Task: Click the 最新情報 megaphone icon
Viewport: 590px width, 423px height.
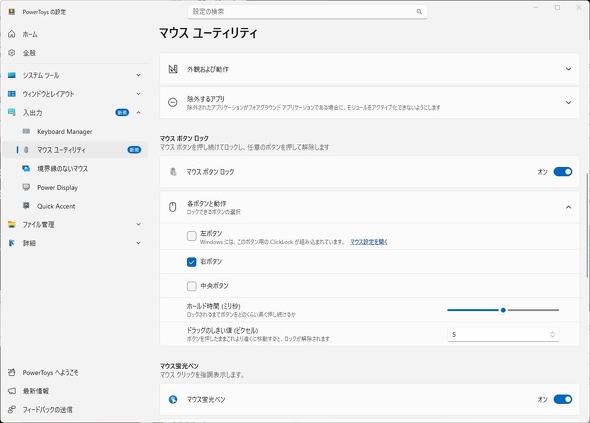Action: (x=12, y=391)
